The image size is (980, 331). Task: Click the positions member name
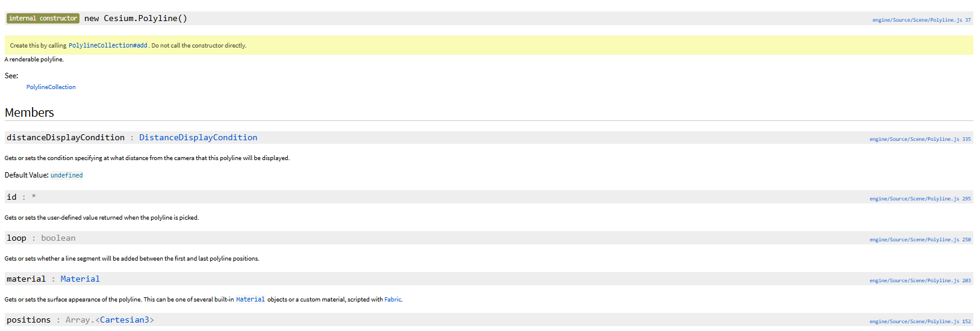pyautogui.click(x=28, y=320)
